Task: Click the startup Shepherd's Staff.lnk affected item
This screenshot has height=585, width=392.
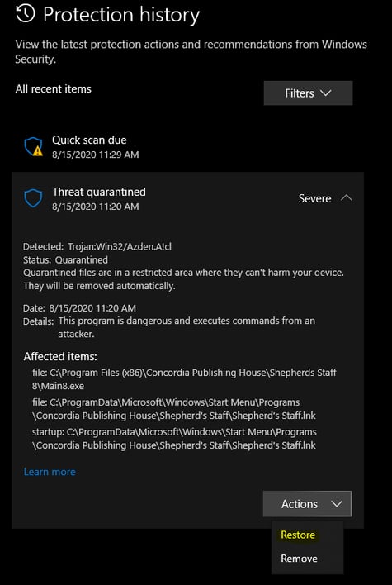Action: click(174, 439)
